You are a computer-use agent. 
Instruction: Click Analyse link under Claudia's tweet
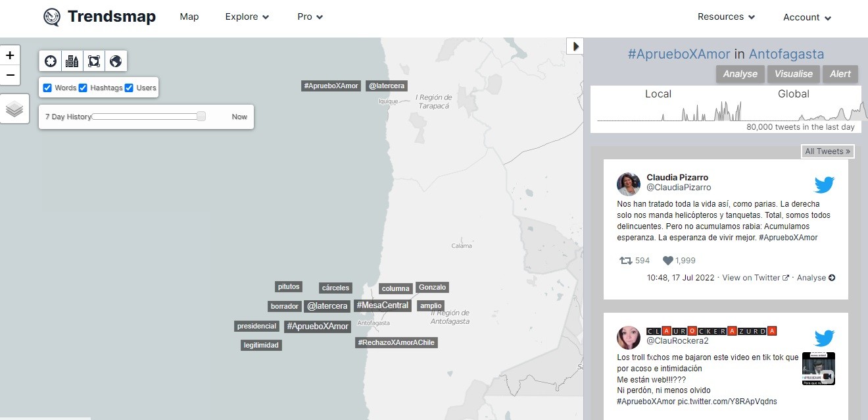[x=816, y=278]
